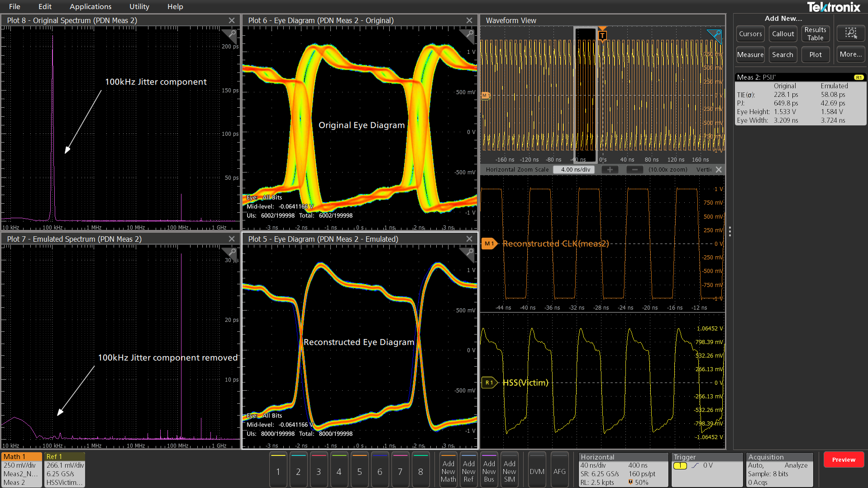
Task: Select the R1 waveform handle
Action: [x=489, y=383]
